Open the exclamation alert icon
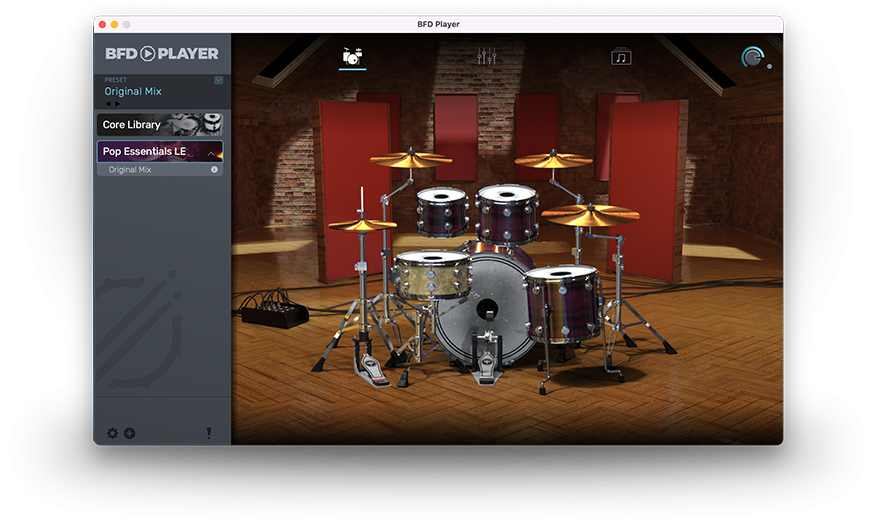The height and width of the screenshot is (524, 876). point(208,434)
